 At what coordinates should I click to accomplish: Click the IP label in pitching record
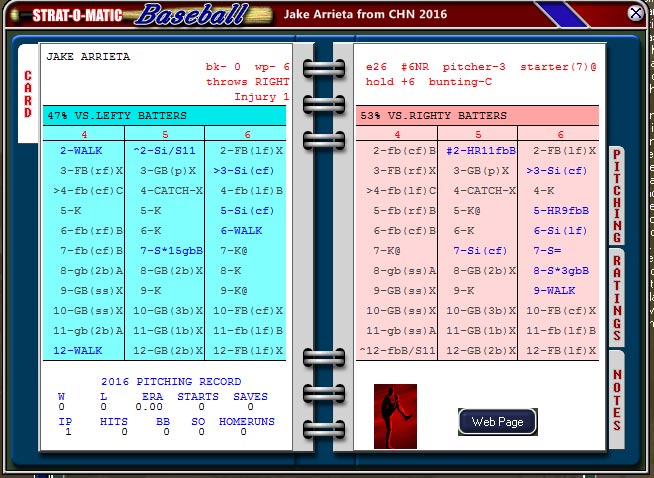(x=65, y=422)
